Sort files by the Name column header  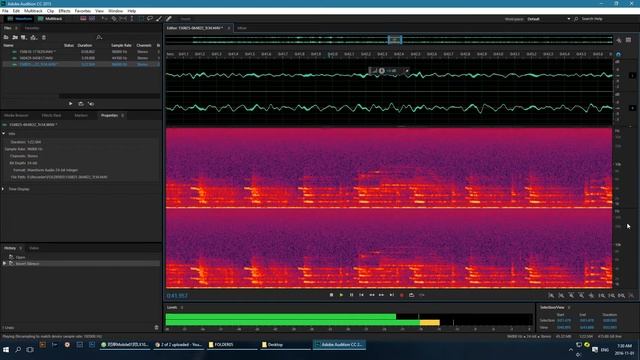coord(9,45)
